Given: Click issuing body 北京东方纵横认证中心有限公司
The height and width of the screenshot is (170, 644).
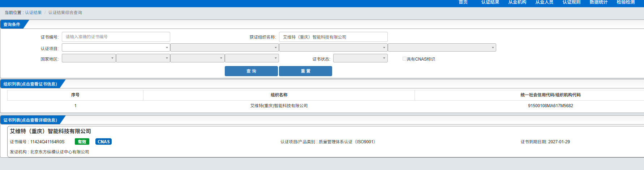Looking at the screenshot, I should click(60, 152).
